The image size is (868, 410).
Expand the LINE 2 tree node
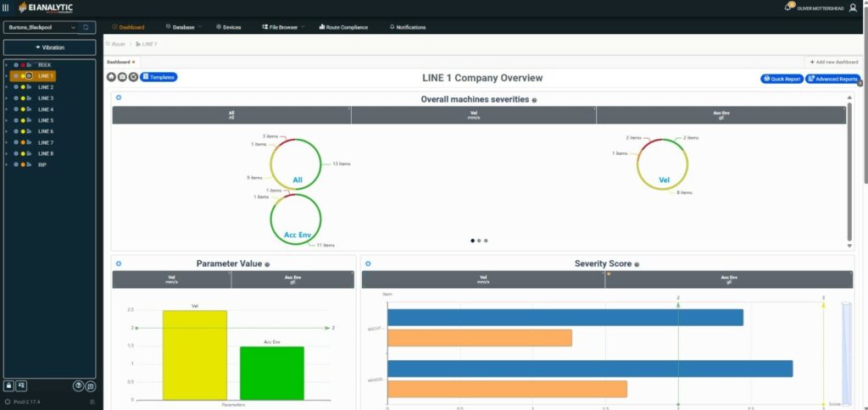point(6,87)
